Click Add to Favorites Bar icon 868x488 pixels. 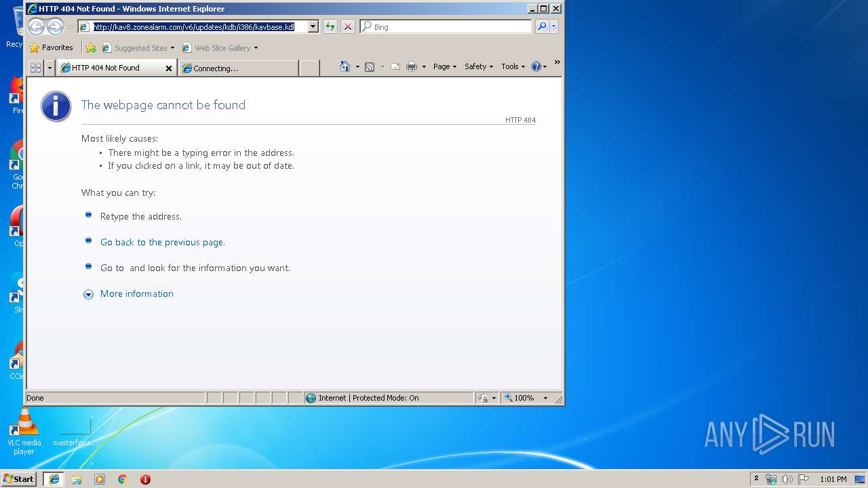coord(91,48)
